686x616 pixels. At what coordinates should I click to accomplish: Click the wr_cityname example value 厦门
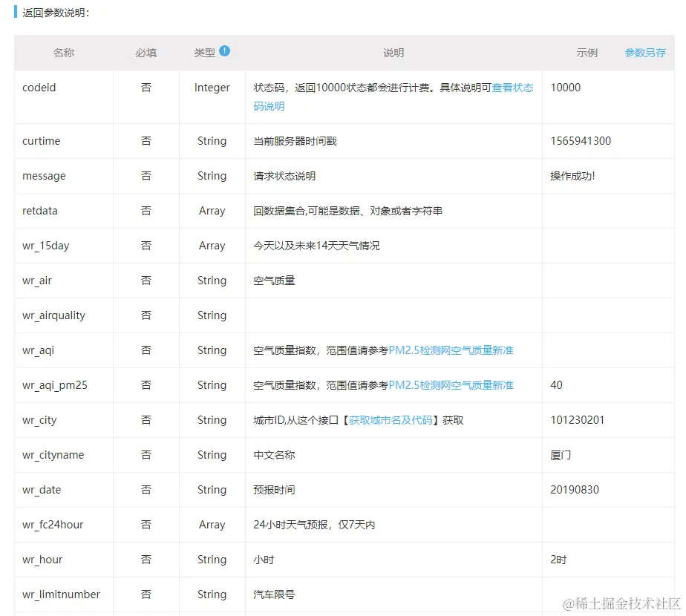tap(559, 454)
